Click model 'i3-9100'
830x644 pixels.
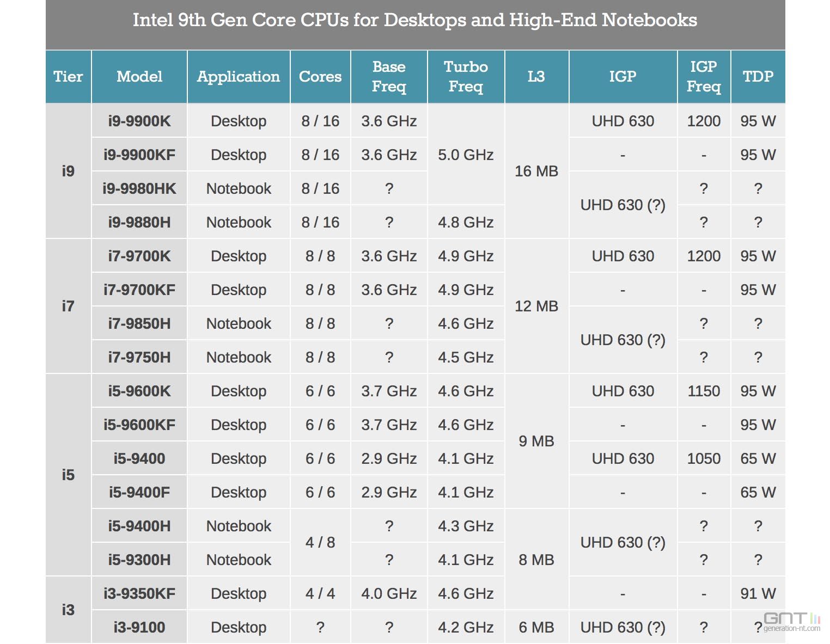click(x=139, y=627)
